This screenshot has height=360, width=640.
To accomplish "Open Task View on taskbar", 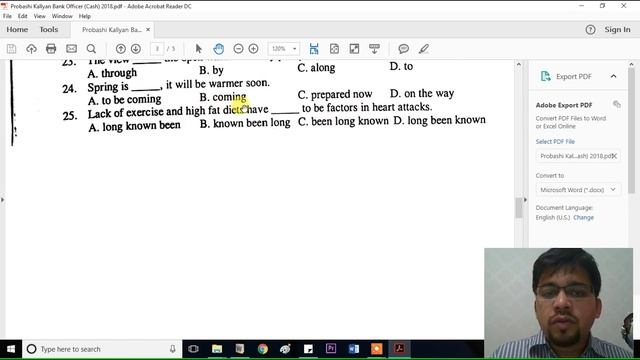I will (193, 349).
